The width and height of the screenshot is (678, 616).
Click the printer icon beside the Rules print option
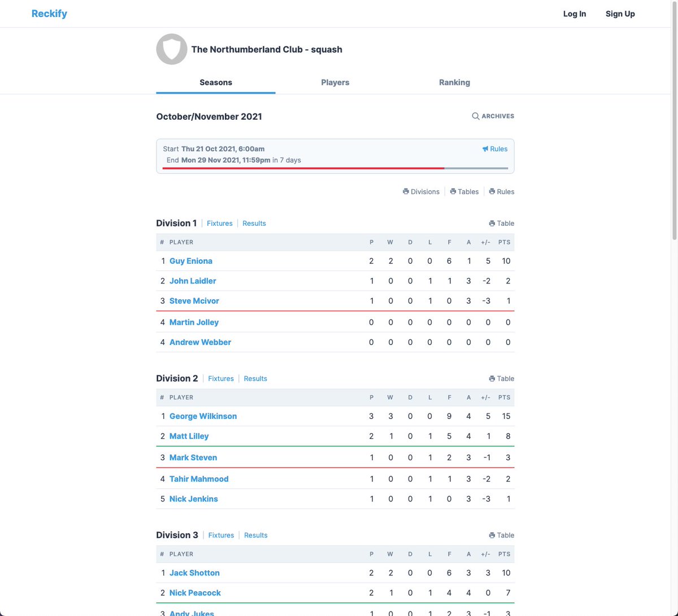click(491, 191)
